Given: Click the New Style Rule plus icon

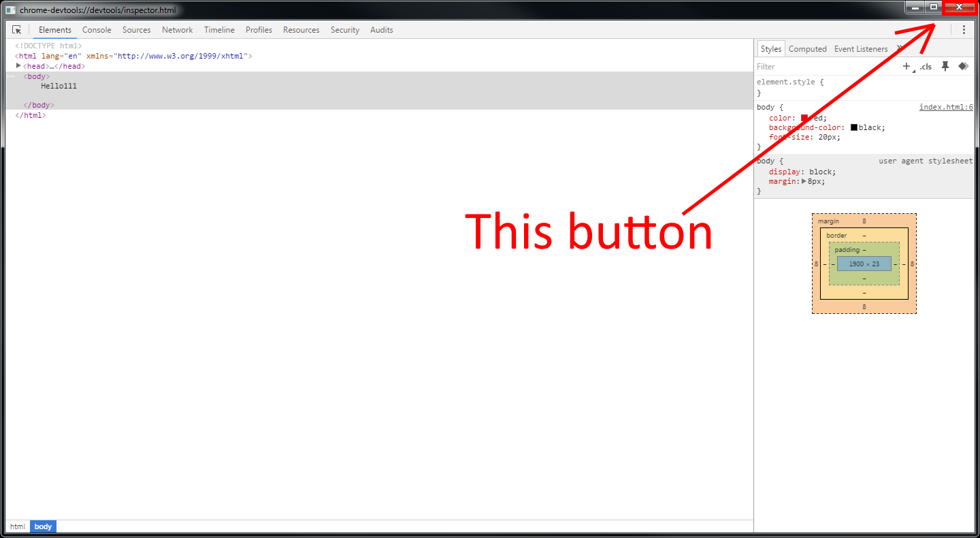Looking at the screenshot, I should click(x=906, y=66).
